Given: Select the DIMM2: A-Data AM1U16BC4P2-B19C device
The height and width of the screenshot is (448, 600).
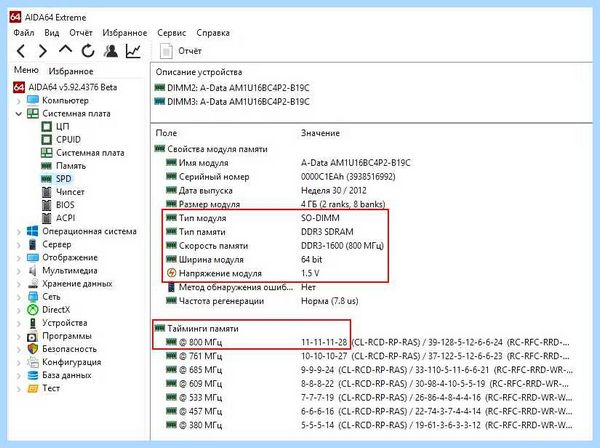Looking at the screenshot, I should (x=232, y=88).
